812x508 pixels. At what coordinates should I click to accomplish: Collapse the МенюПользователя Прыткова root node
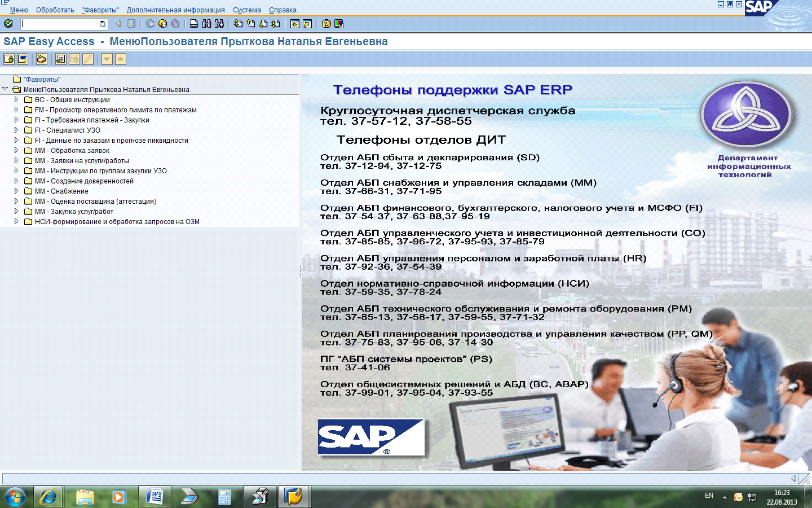(x=6, y=89)
